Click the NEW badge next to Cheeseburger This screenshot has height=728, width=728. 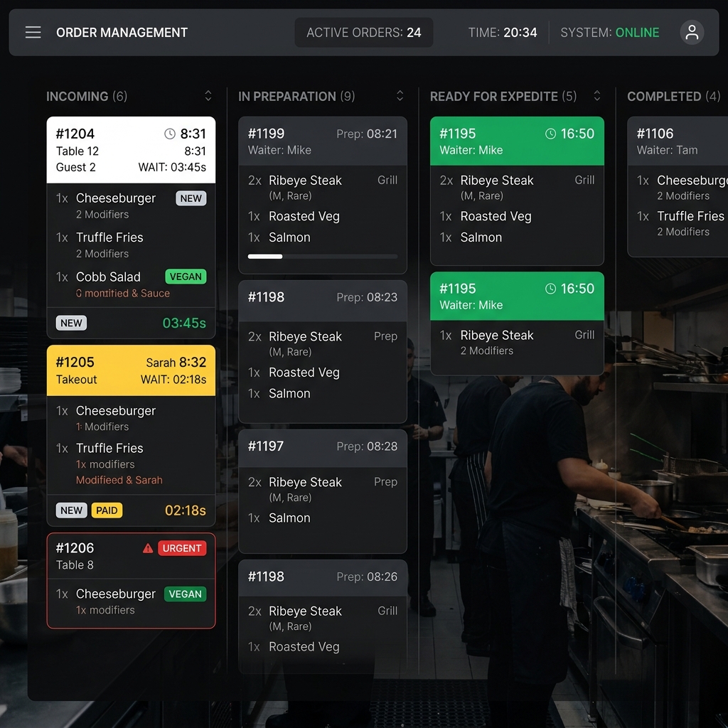(191, 198)
